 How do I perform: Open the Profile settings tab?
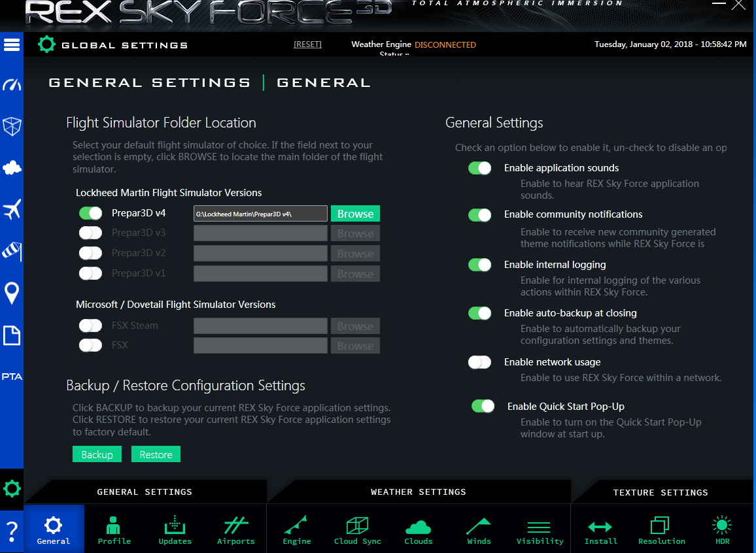[114, 529]
